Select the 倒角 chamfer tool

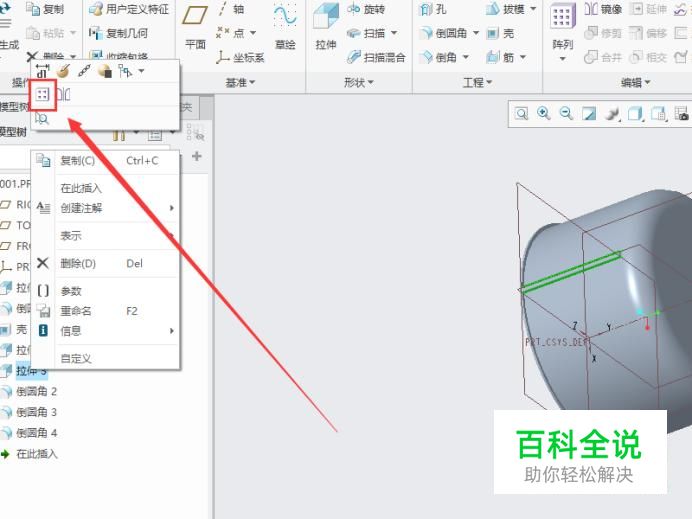[438, 57]
